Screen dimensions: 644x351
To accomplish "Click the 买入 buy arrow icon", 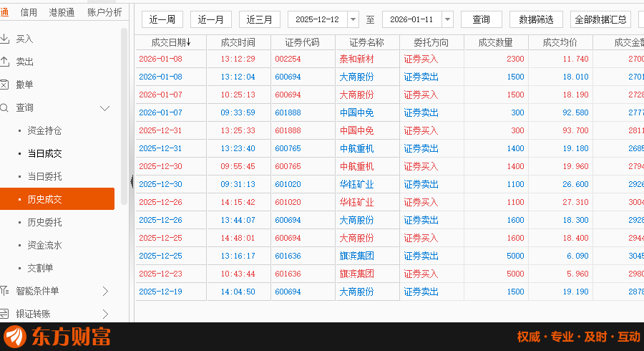I will click(x=4, y=39).
